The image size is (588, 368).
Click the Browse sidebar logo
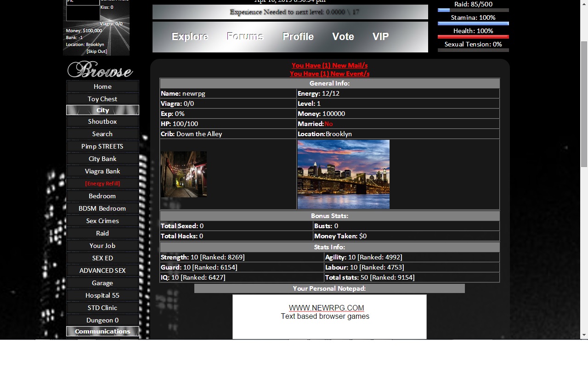click(100, 70)
